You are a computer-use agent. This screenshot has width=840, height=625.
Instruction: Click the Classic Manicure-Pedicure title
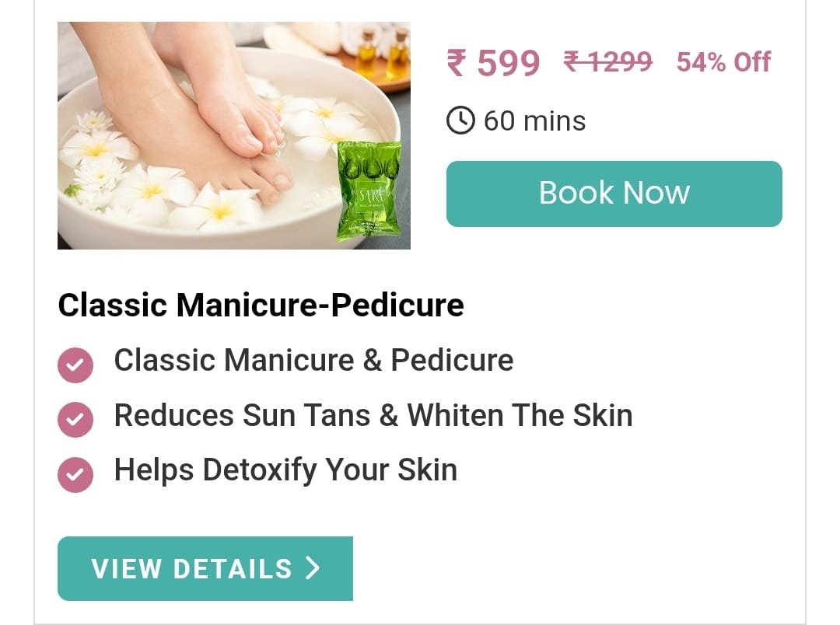(261, 306)
